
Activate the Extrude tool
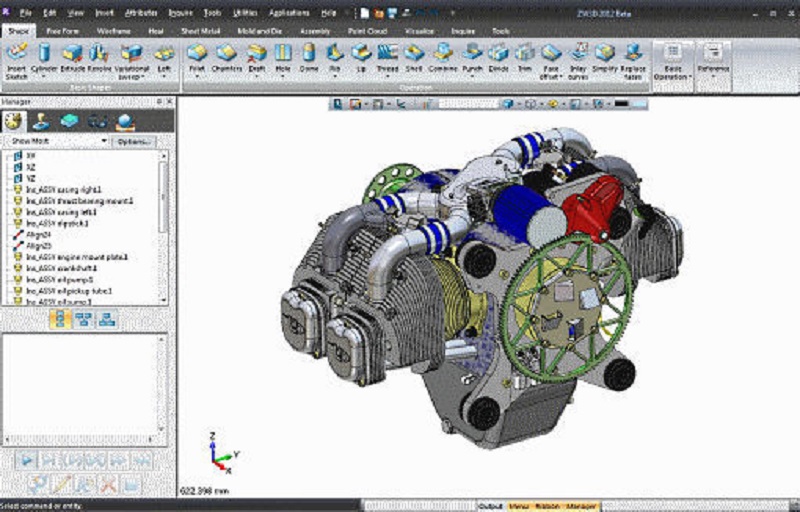coord(72,57)
